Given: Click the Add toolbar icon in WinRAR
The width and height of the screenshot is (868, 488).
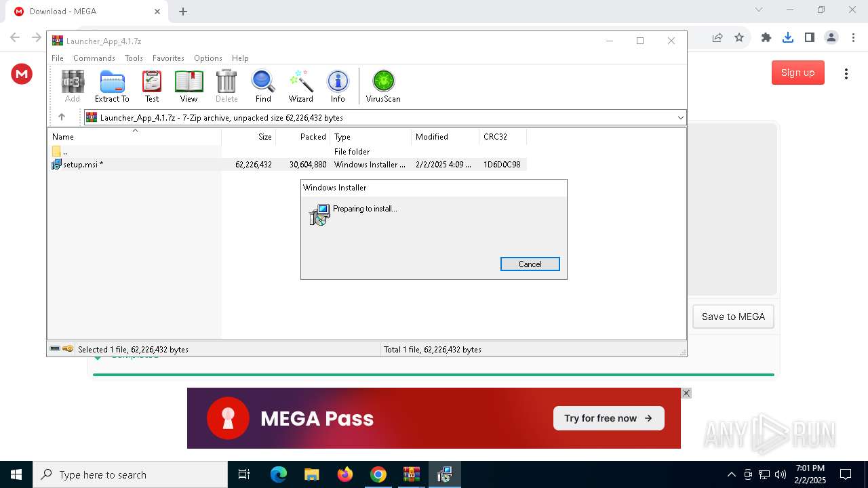Looking at the screenshot, I should [x=73, y=86].
